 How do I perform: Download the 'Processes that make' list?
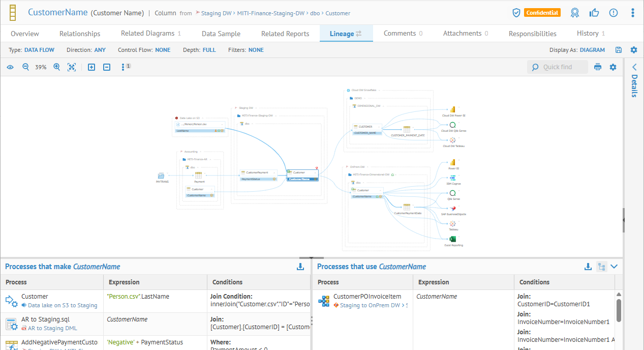[x=300, y=267]
